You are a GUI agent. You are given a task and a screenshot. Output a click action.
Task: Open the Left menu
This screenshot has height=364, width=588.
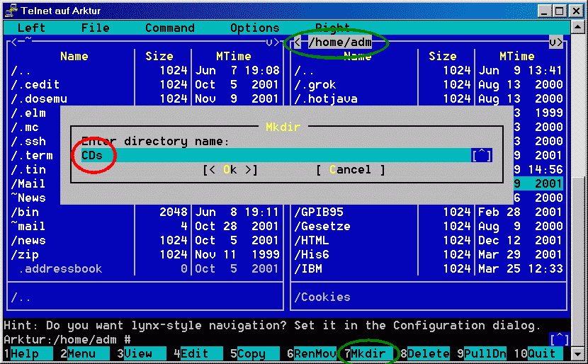point(31,28)
